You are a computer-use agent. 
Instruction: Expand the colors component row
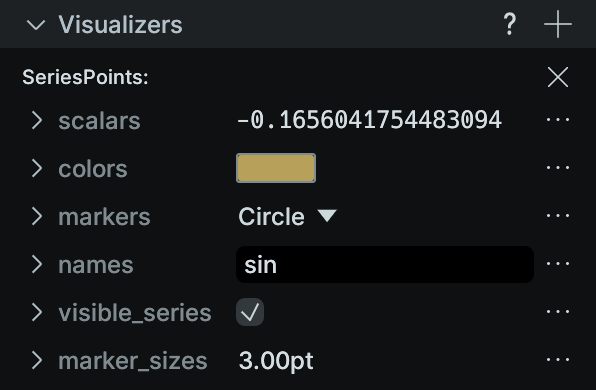click(x=36, y=168)
